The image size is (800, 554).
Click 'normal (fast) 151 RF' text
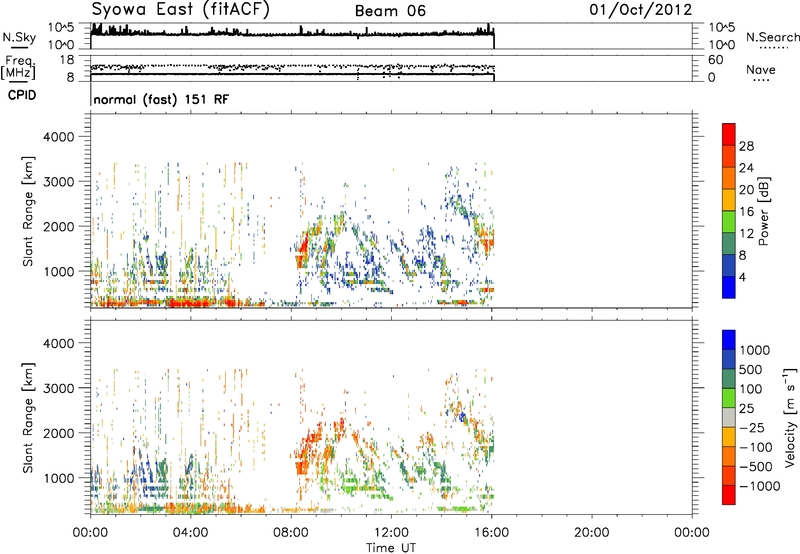click(161, 99)
